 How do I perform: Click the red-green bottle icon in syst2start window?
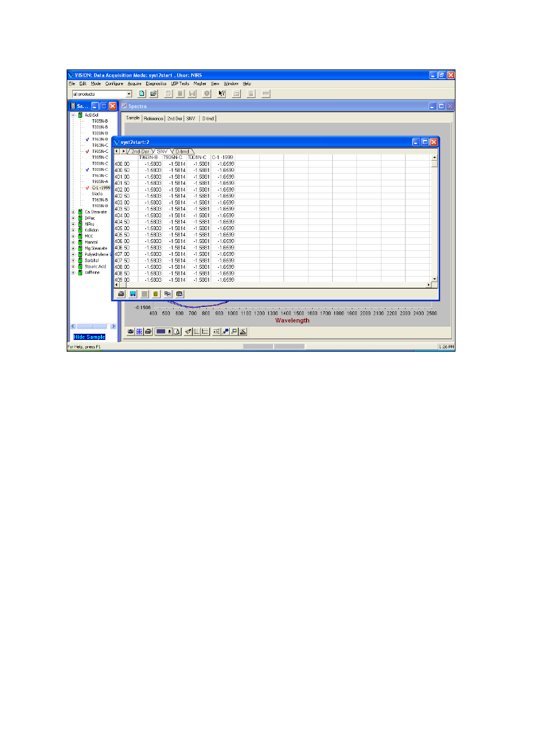(156, 294)
